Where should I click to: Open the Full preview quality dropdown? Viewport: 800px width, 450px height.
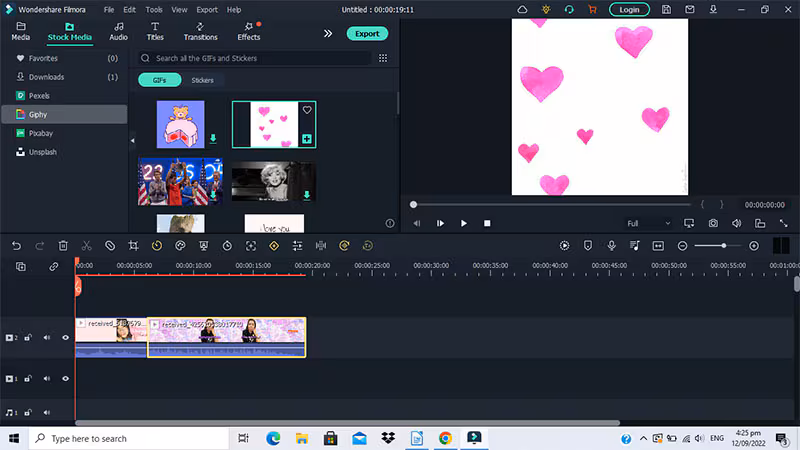tap(648, 223)
